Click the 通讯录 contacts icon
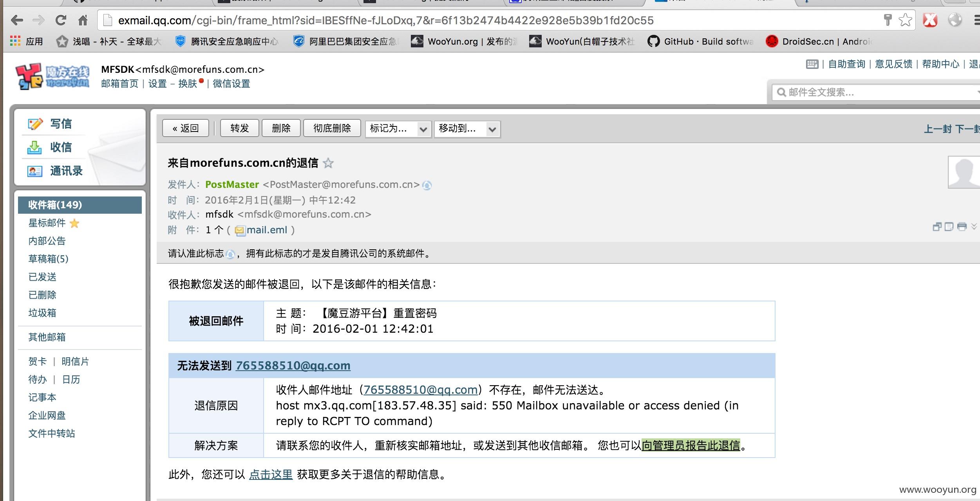The height and width of the screenshot is (501, 980). [x=34, y=171]
